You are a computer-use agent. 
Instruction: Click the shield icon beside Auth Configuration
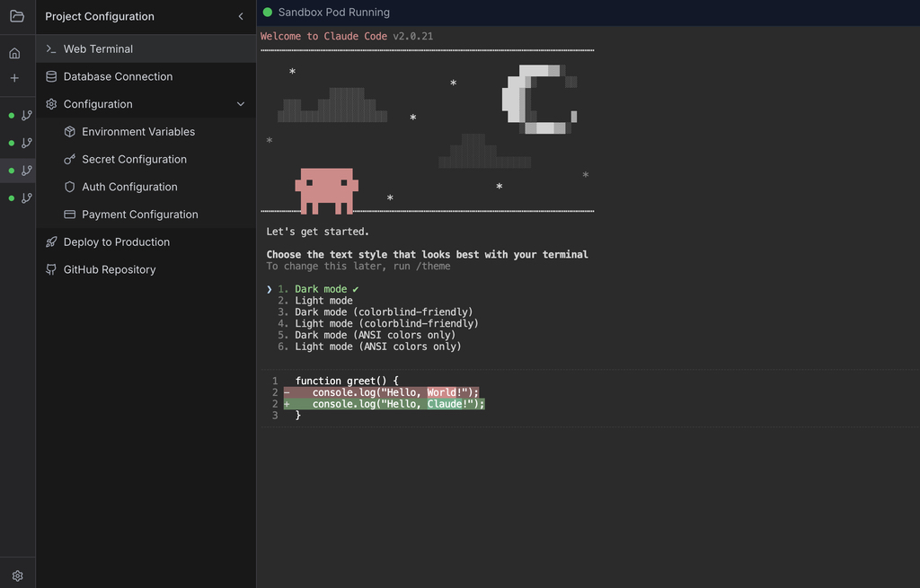(x=70, y=187)
